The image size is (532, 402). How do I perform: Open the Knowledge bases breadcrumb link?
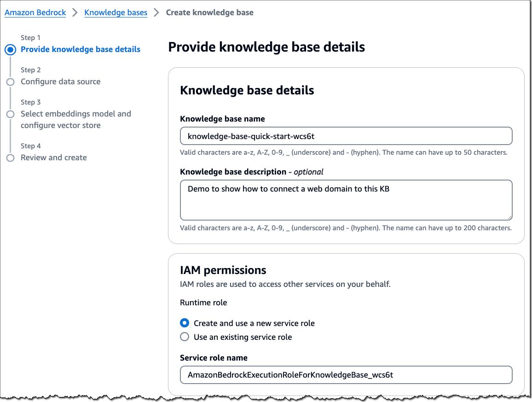(x=116, y=12)
